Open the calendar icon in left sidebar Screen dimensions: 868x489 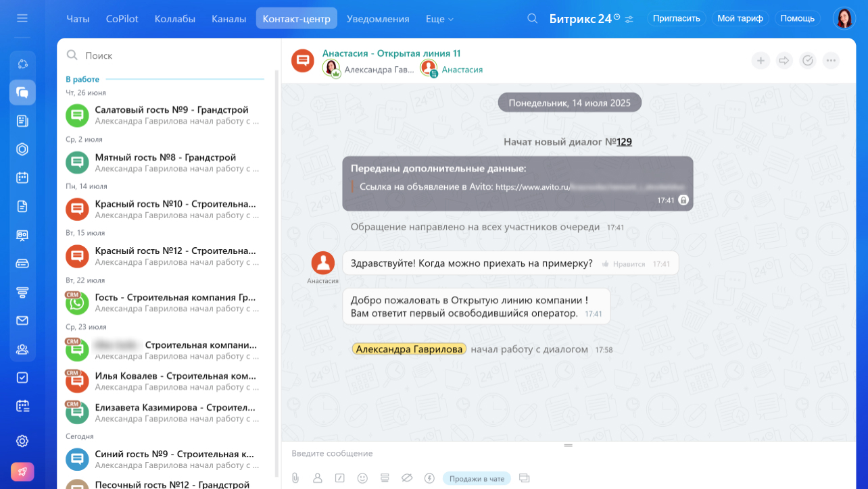coord(22,178)
